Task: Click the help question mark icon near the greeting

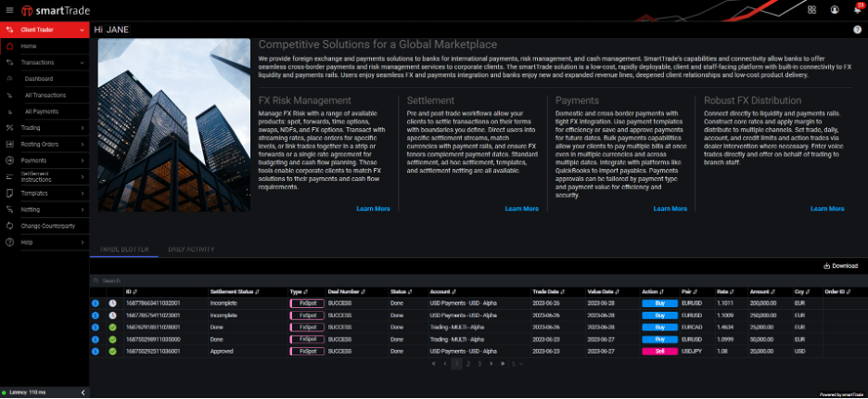Action: click(857, 30)
